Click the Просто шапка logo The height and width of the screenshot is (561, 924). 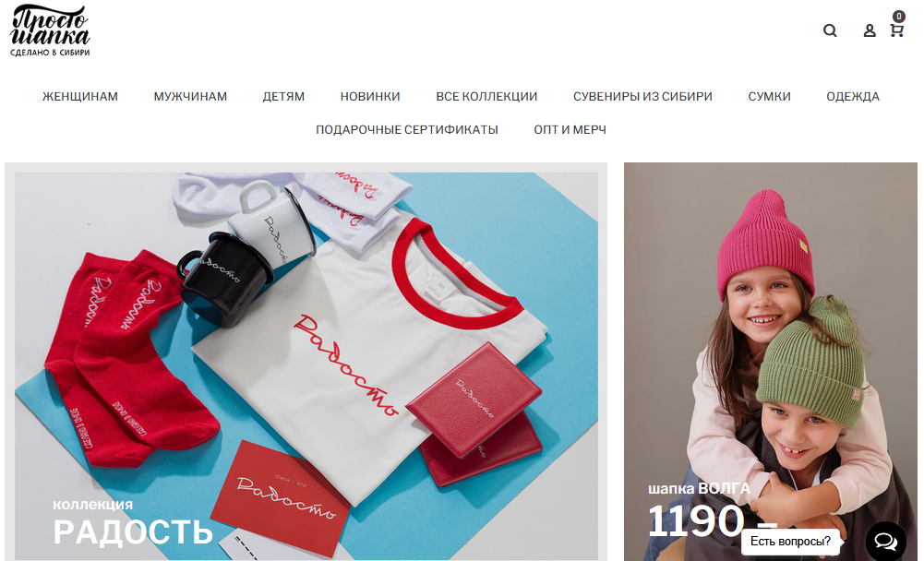(50, 30)
